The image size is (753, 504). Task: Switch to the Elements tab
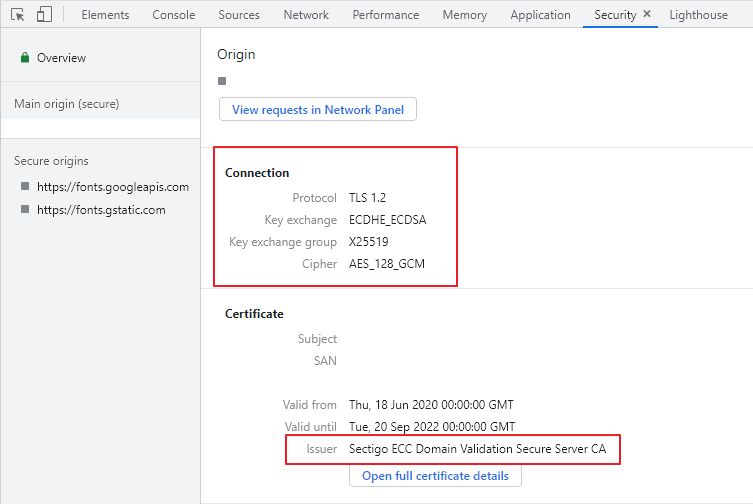105,15
